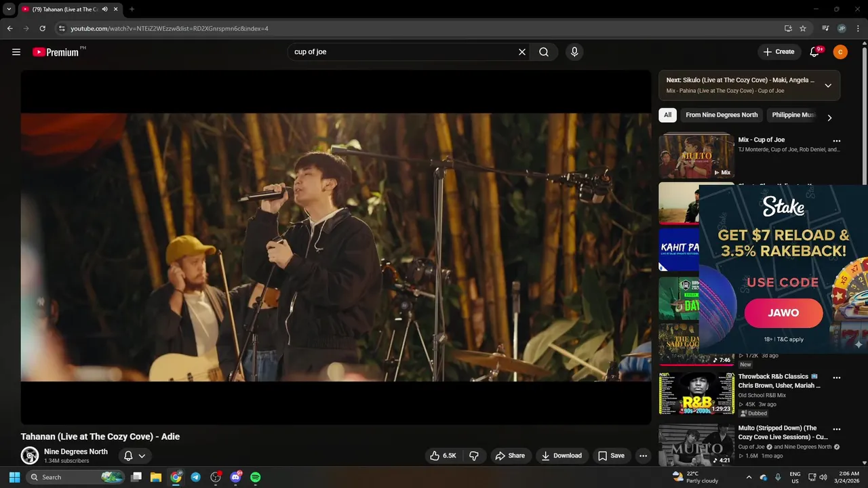Expand the Next up playlist panel

(828, 85)
